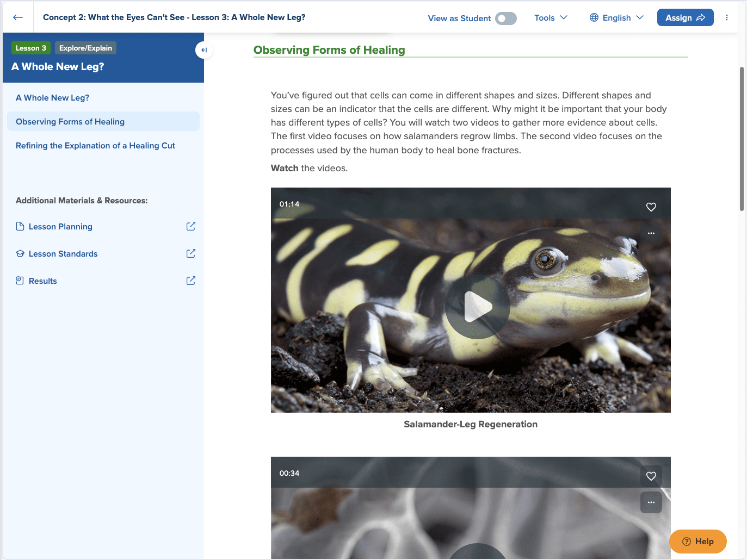This screenshot has width=747, height=560.
Task: Select Observing Forms of Healing section
Action: [70, 122]
